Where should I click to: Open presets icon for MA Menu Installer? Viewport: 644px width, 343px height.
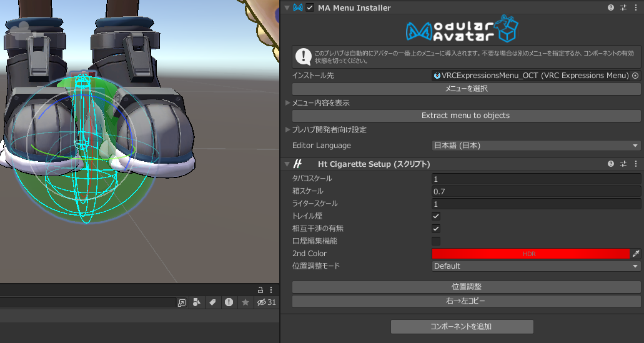(x=623, y=7)
